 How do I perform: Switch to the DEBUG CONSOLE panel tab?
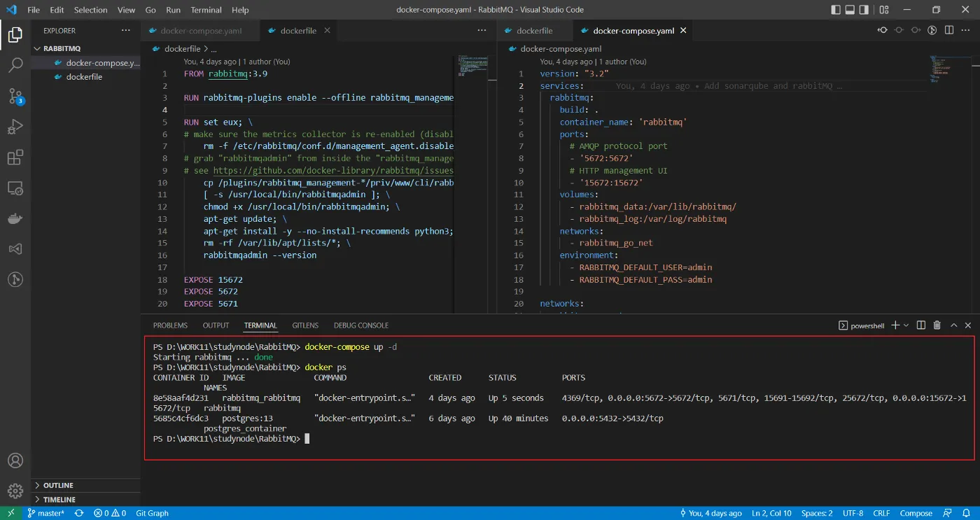tap(361, 325)
